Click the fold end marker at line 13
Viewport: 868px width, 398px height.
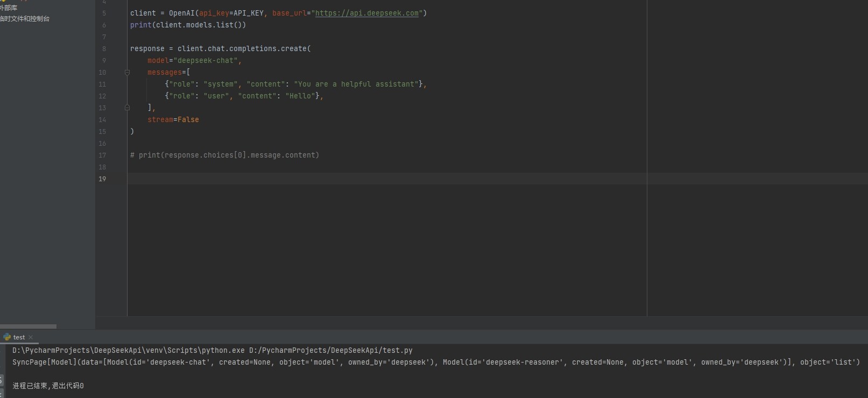(127, 108)
